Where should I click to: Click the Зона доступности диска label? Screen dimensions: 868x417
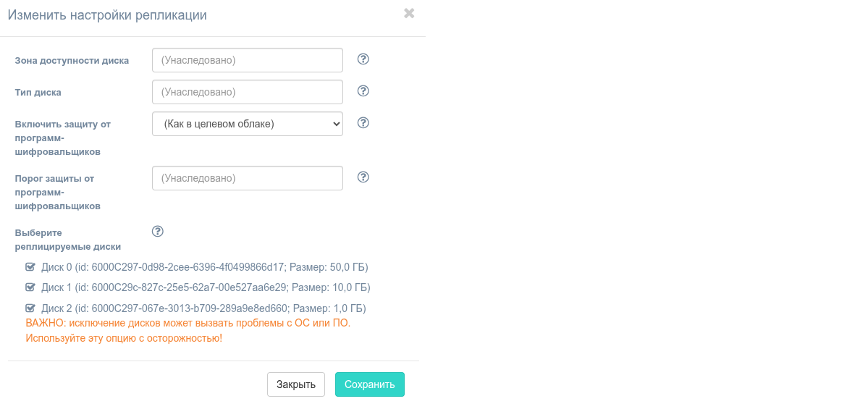(72, 61)
